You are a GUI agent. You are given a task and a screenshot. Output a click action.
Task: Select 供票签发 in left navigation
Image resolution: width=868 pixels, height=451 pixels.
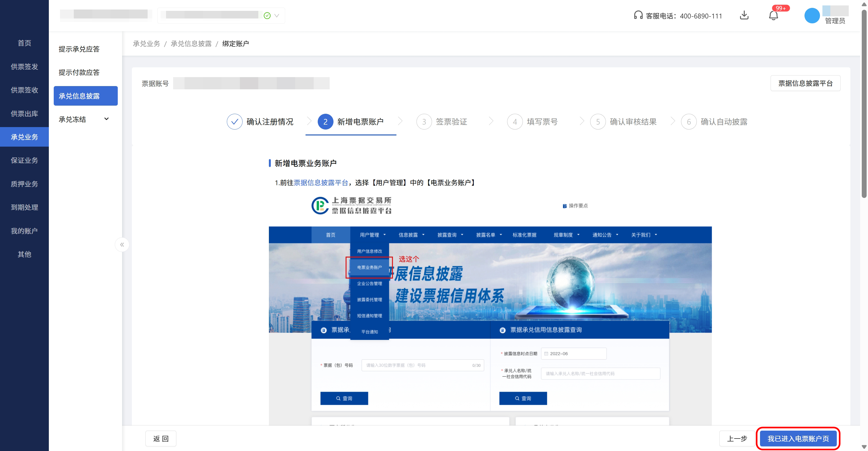tap(24, 67)
